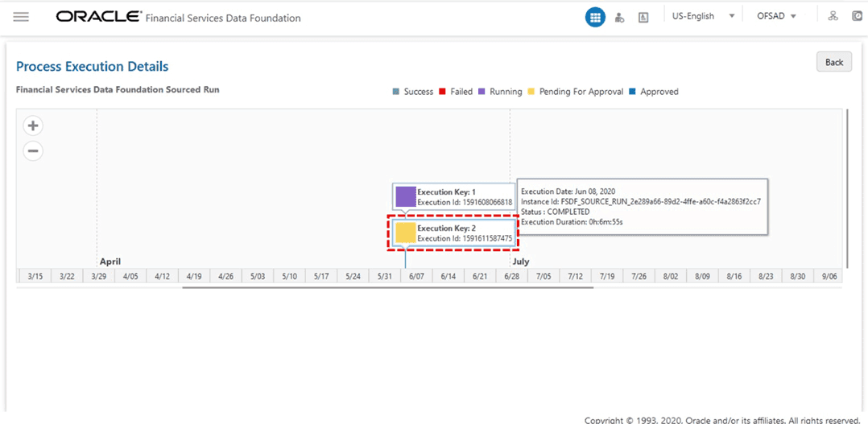Click the 3/15 date on timeline axis
The width and height of the screenshot is (868, 424).
pos(35,276)
